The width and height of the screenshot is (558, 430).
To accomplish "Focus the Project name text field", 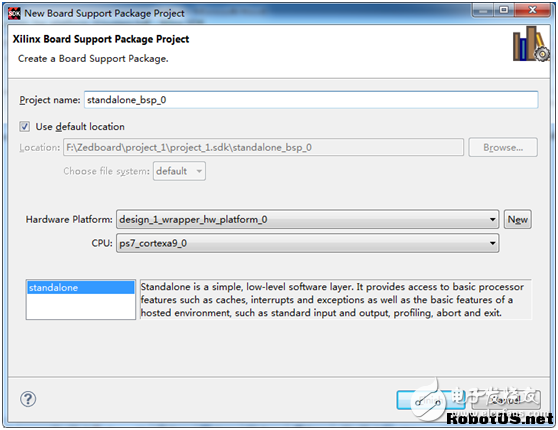I will coord(311,100).
